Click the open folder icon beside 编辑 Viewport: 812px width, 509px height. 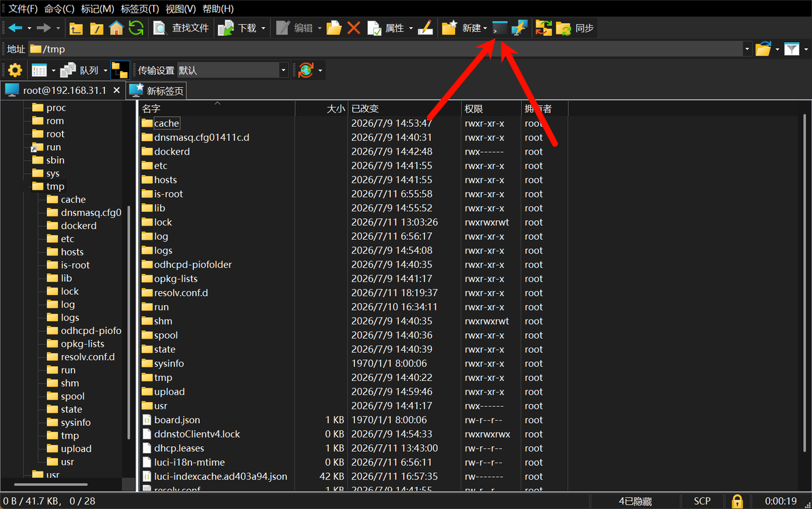pos(334,28)
